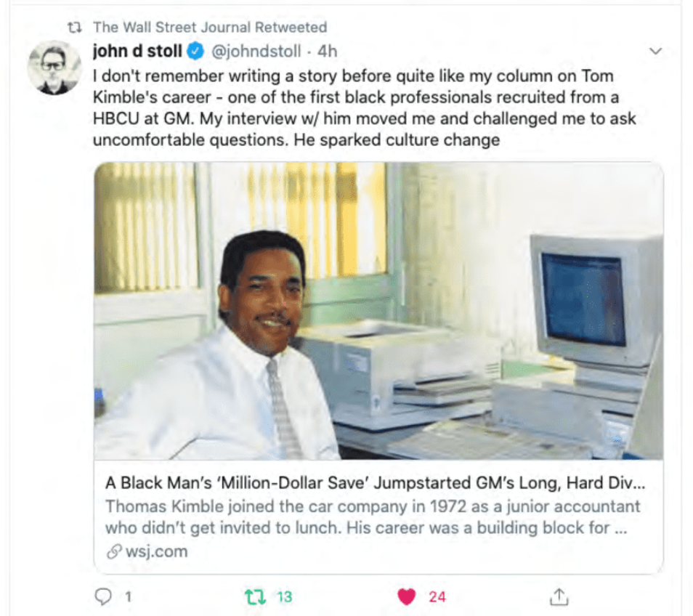693x616 pixels.
Task: Unlike the tweet via the red heart
Action: pyautogui.click(x=407, y=596)
